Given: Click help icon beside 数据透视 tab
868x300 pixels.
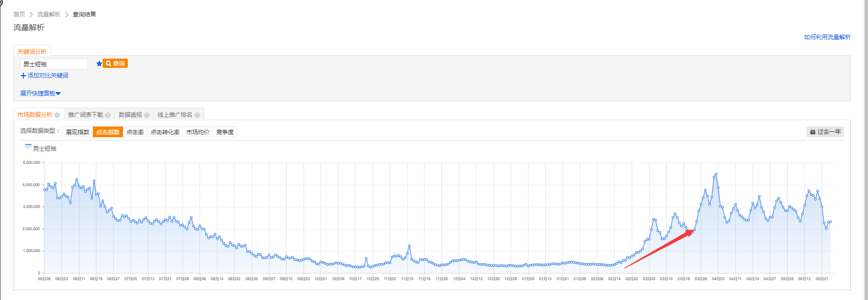Looking at the screenshot, I should (x=147, y=115).
